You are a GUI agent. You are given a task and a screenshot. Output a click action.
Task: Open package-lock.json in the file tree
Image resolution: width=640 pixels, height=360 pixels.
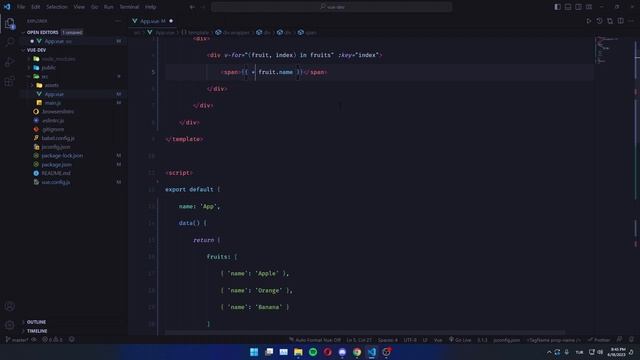[62, 156]
